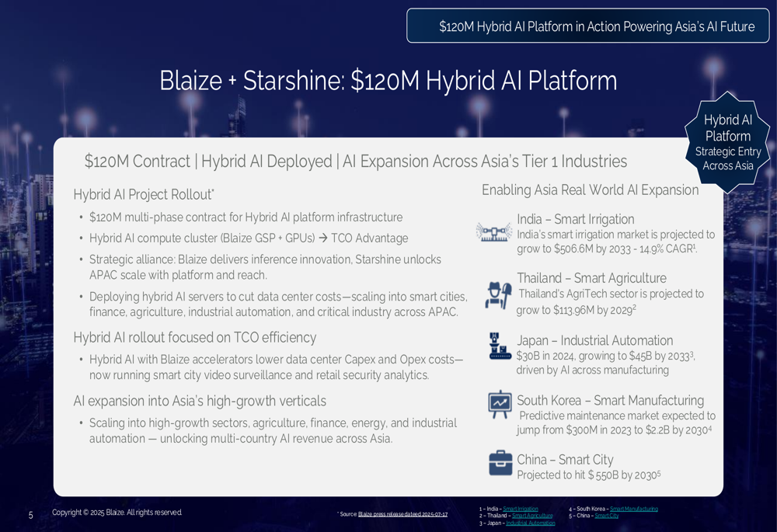This screenshot has width=777, height=532.
Task: Click the China briefcase icon
Action: (500, 463)
